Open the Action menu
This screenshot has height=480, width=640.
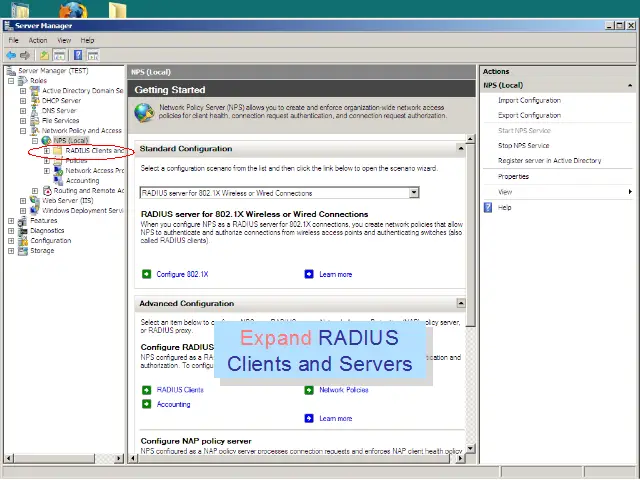tap(38, 40)
